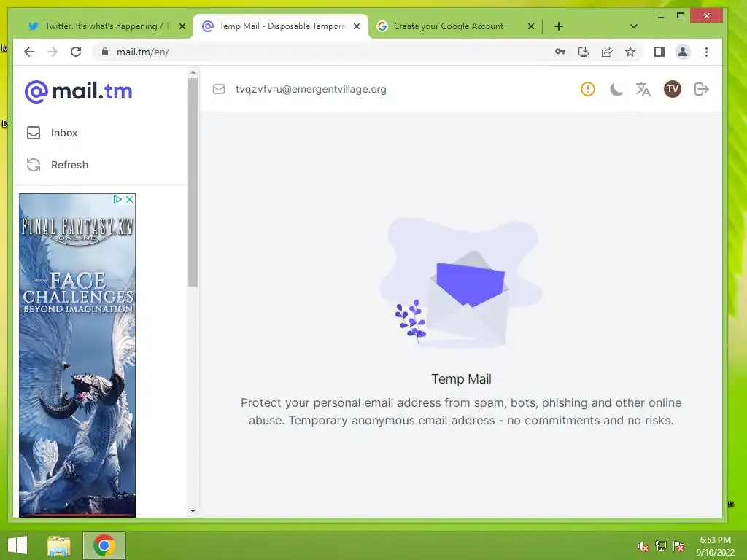Screen dimensions: 747x560
Task: Open the Action Center flag icon
Action: (678, 546)
